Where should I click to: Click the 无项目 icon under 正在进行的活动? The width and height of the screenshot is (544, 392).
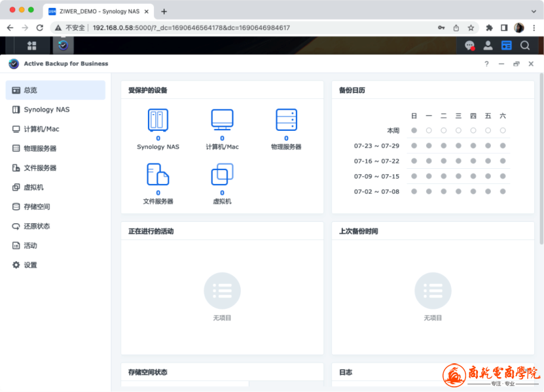[x=223, y=291]
